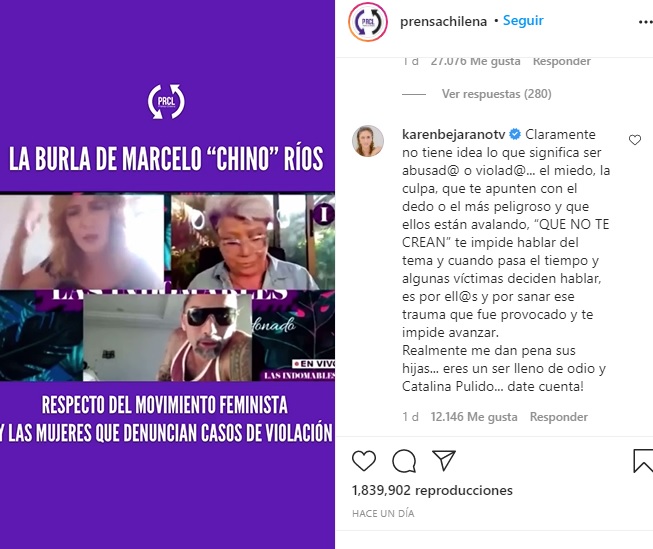Screen dimensions: 653x549
Task: Open karenbejaranotv's avatar picture
Action: tap(368, 141)
